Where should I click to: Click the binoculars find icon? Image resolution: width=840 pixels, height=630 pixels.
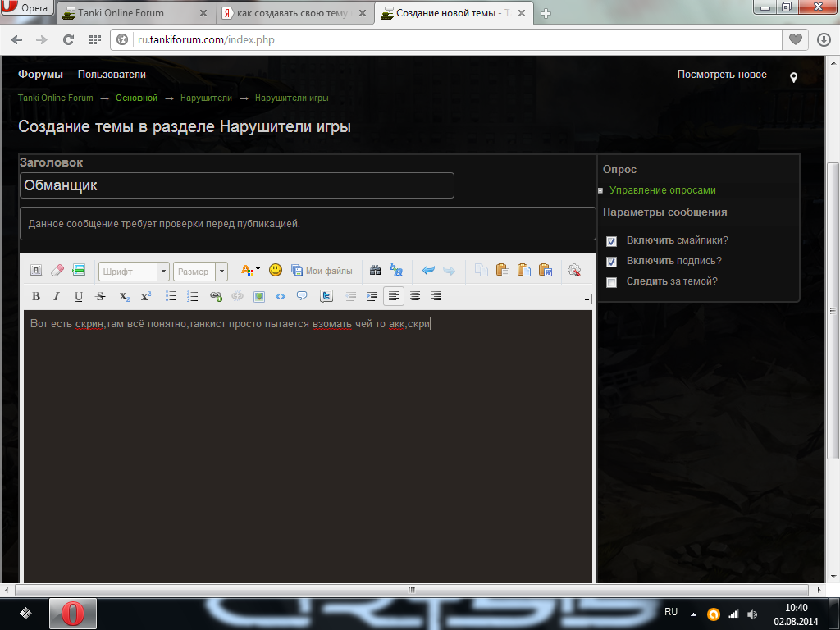(375, 271)
